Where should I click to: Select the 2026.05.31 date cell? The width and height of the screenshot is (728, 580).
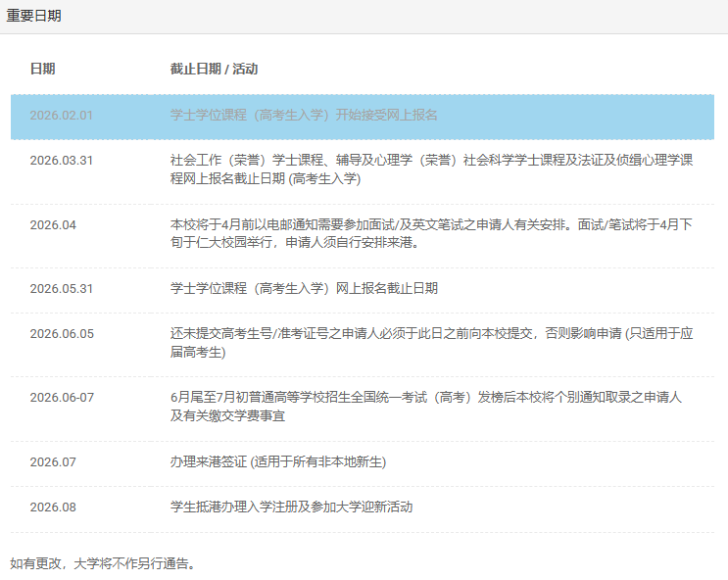pyautogui.click(x=61, y=289)
